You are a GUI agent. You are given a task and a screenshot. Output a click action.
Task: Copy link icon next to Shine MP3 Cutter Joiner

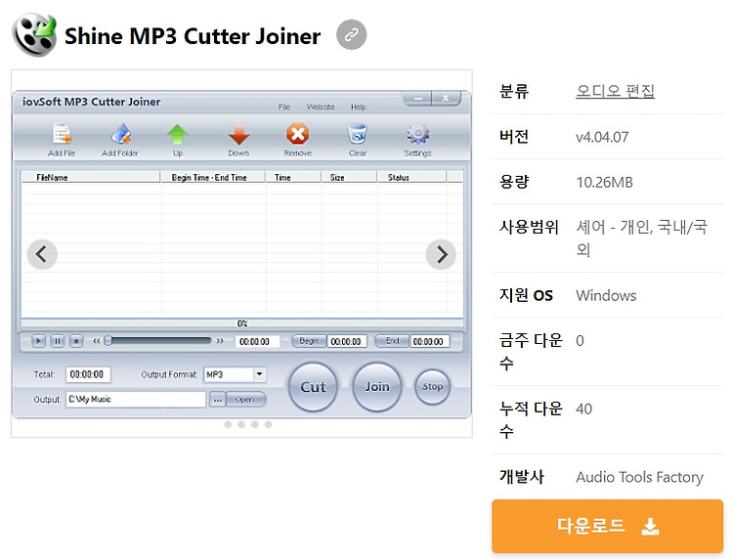[x=351, y=34]
